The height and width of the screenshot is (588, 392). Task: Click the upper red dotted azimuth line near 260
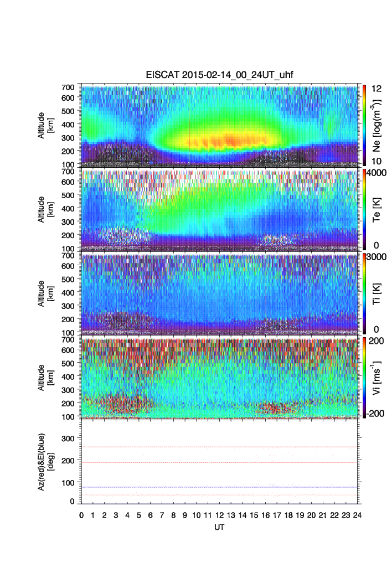(x=219, y=447)
